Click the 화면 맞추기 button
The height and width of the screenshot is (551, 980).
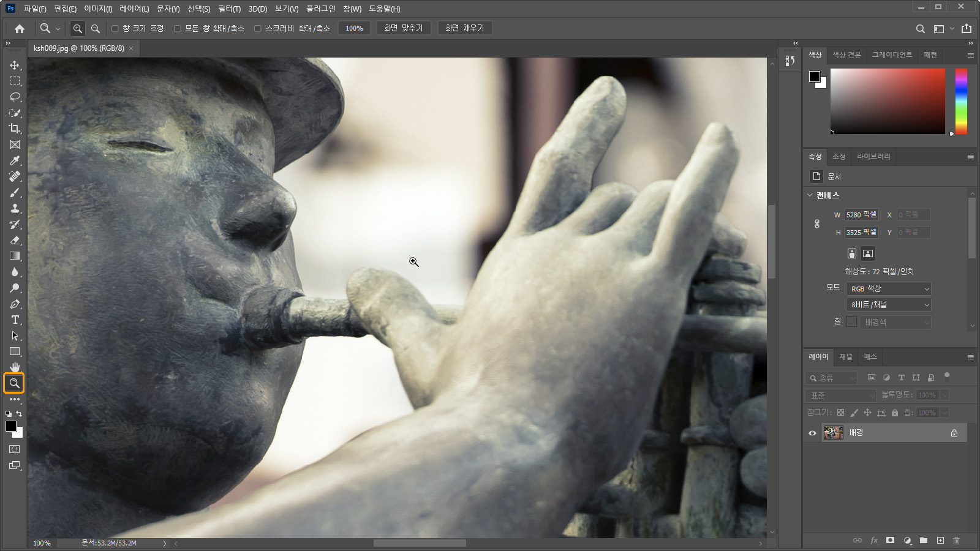click(404, 28)
